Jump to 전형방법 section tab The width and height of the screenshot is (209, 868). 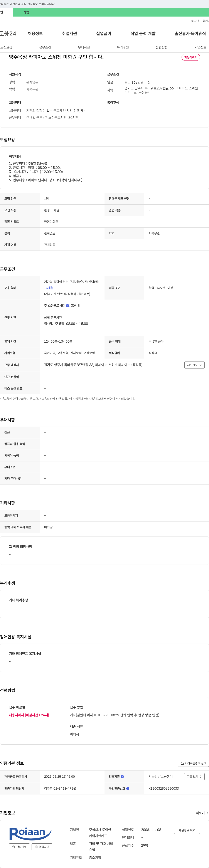tap(162, 47)
